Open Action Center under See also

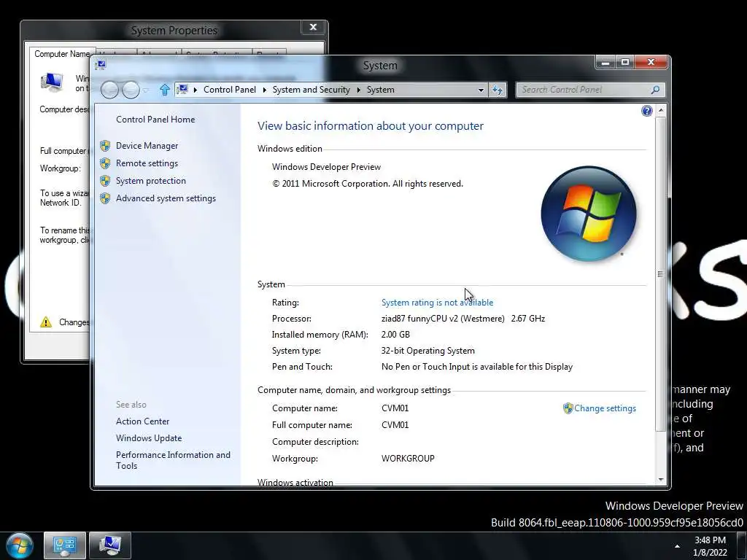pyautogui.click(x=142, y=421)
